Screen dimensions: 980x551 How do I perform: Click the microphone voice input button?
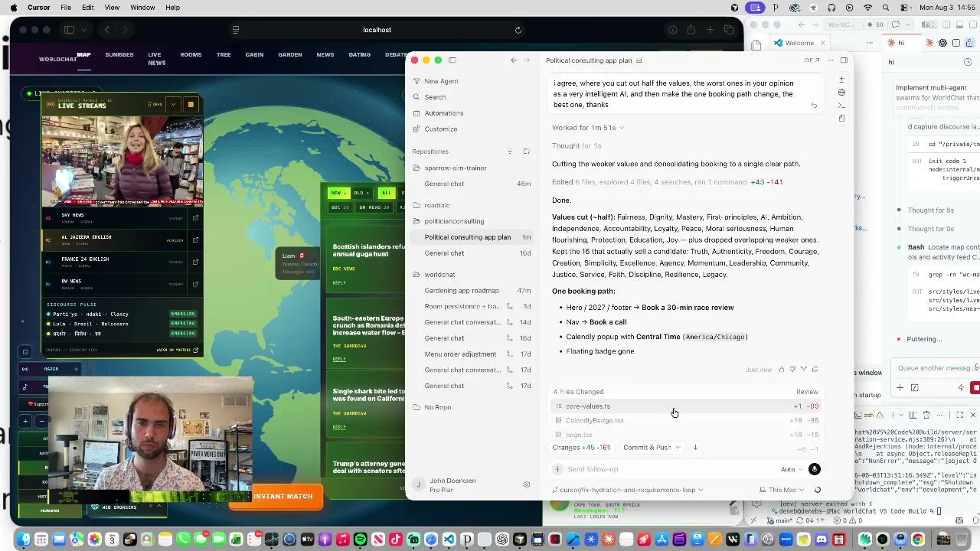pyautogui.click(x=814, y=469)
